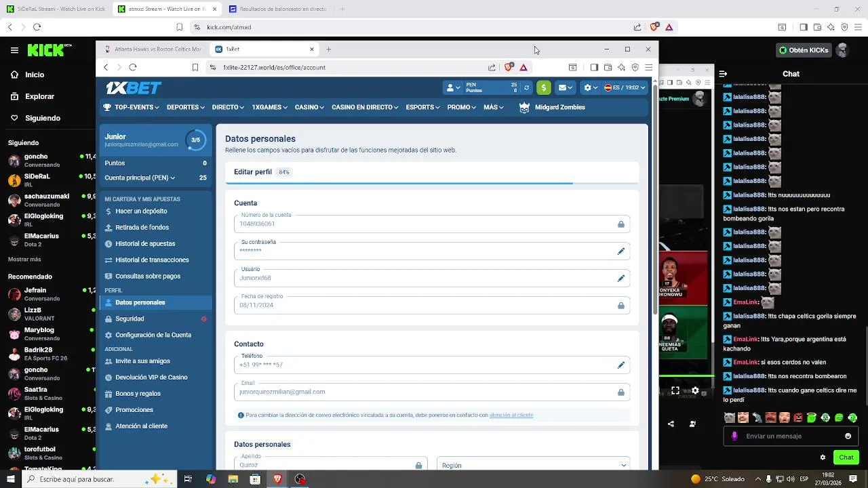Click the Usuario input field
The width and height of the screenshot is (868, 488).
click(x=432, y=278)
